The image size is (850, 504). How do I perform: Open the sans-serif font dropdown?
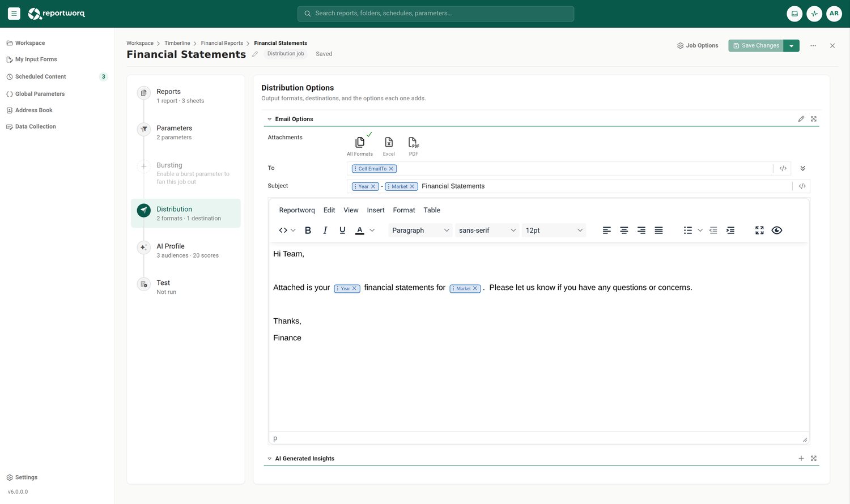487,230
